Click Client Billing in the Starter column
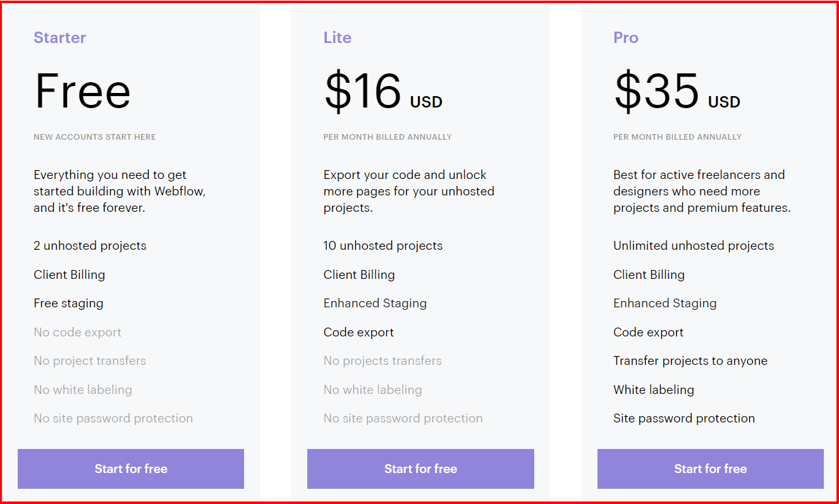Viewport: 839px width, 504px height. point(70,274)
